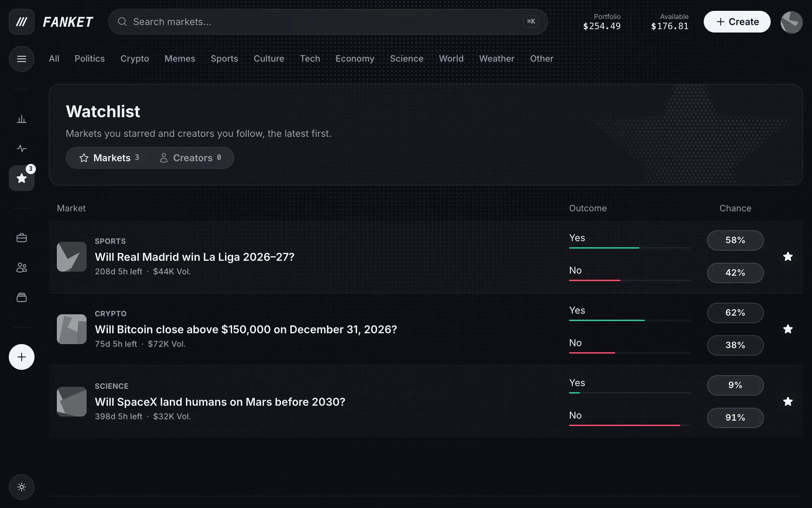Open the bar chart sidebar icon
The width and height of the screenshot is (812, 508).
coord(22,119)
